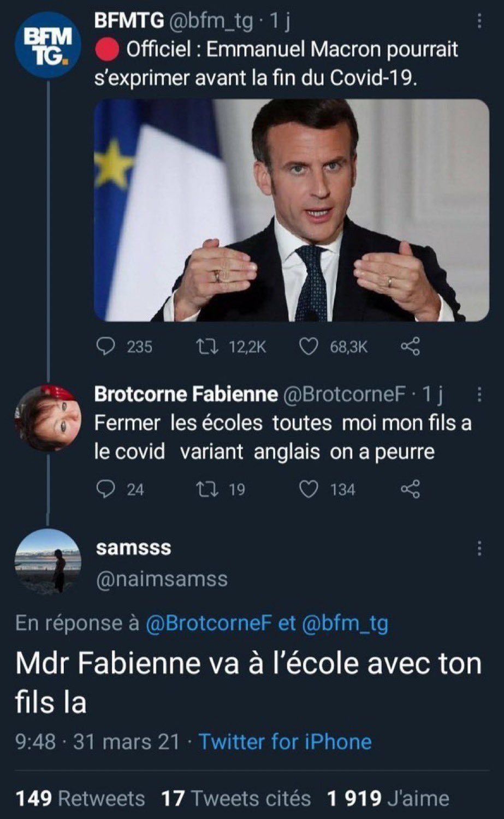Open more options on BFMTG tweet

[479, 21]
